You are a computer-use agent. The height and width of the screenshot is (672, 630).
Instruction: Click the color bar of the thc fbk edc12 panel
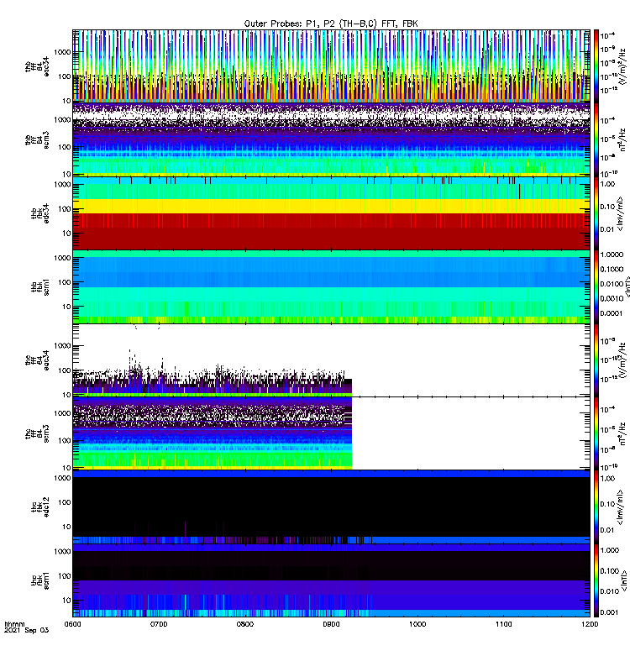point(596,507)
